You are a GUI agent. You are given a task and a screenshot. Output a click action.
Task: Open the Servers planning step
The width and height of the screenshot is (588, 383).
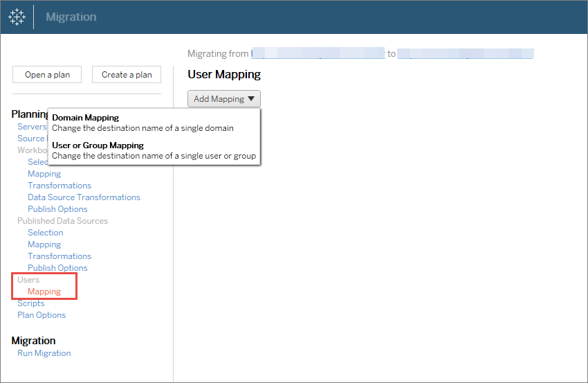pyautogui.click(x=32, y=127)
